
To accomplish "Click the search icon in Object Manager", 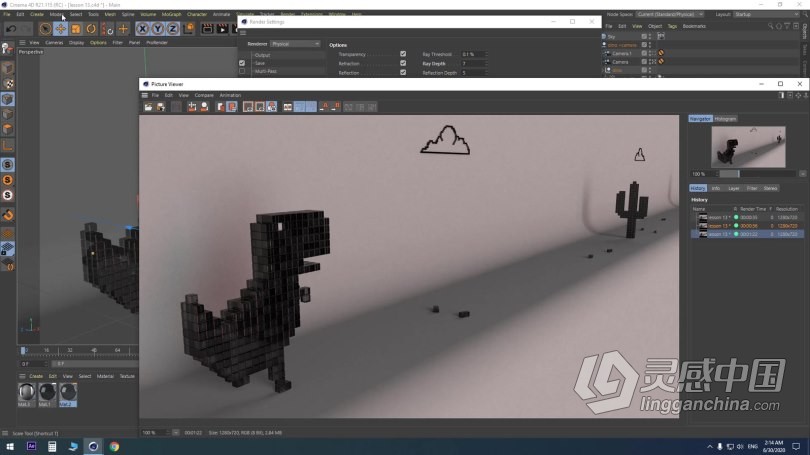I will point(770,26).
